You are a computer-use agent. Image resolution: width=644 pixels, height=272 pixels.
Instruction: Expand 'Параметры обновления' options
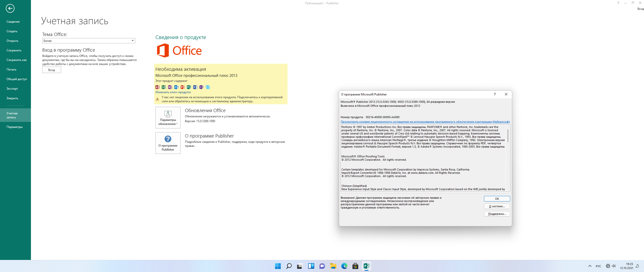168,118
